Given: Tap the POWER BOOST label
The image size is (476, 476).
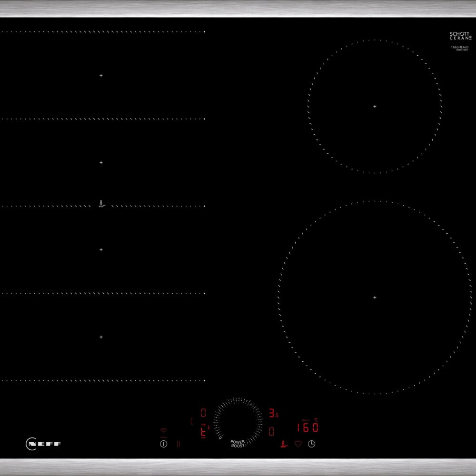Looking at the screenshot, I should click(238, 444).
